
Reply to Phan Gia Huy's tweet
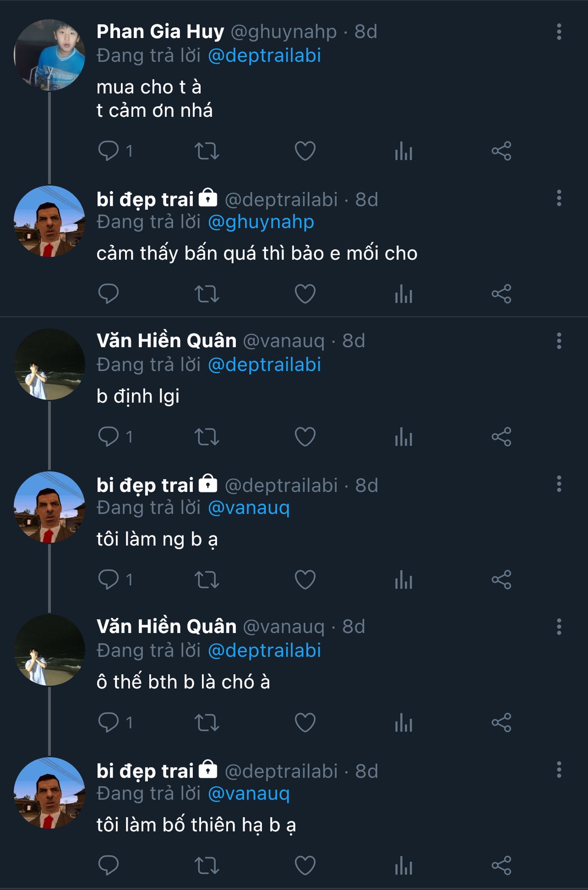[109, 151]
